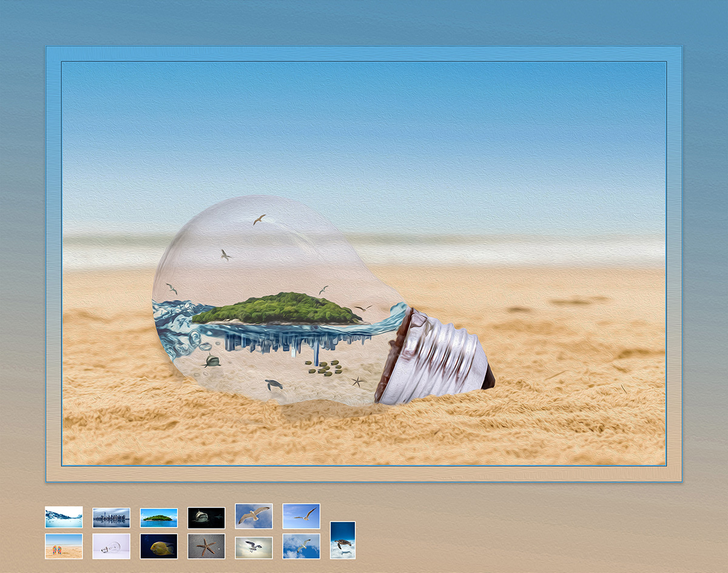Open the seagull thumbnail left of the turtle
Image resolution: width=728 pixels, height=573 pixels.
coord(301,546)
